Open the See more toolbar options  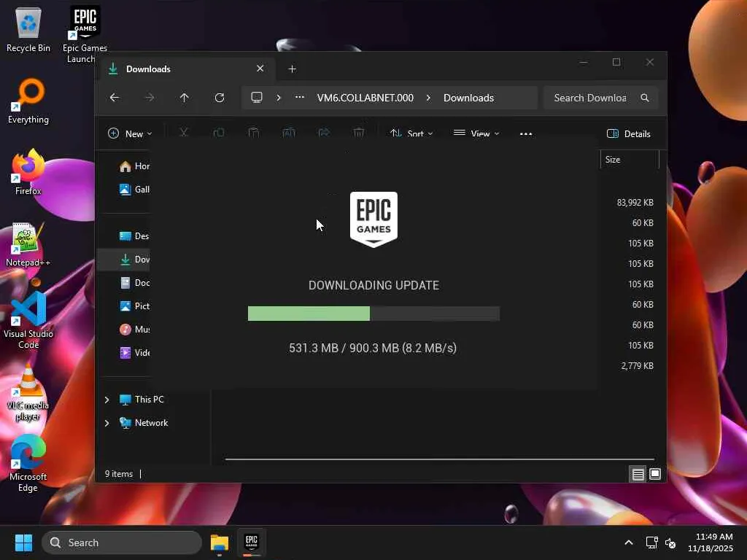click(x=526, y=134)
